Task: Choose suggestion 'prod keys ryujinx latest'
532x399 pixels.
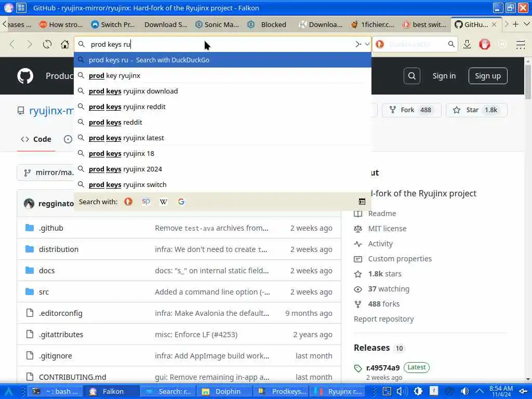Action: 222,138
